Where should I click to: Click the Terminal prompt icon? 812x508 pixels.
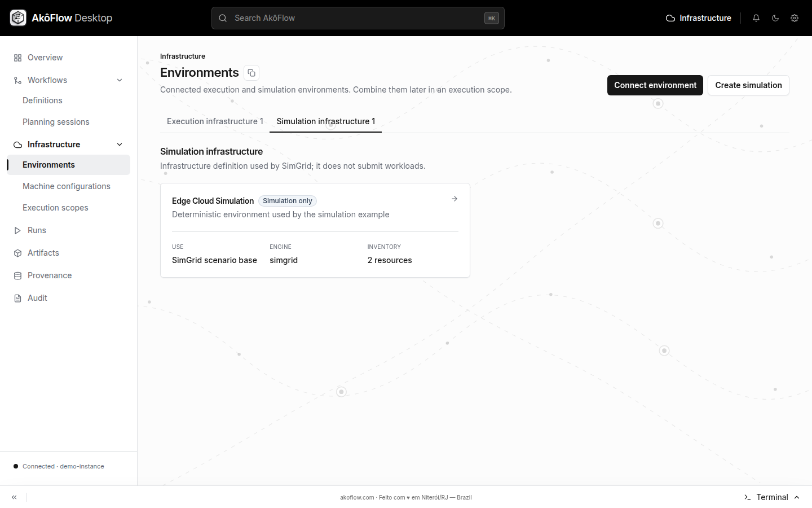pos(748,497)
